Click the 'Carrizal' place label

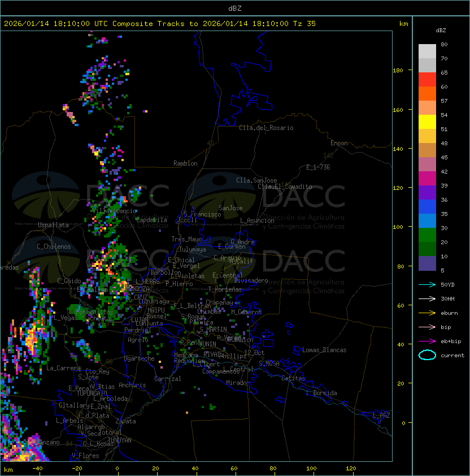tap(168, 379)
